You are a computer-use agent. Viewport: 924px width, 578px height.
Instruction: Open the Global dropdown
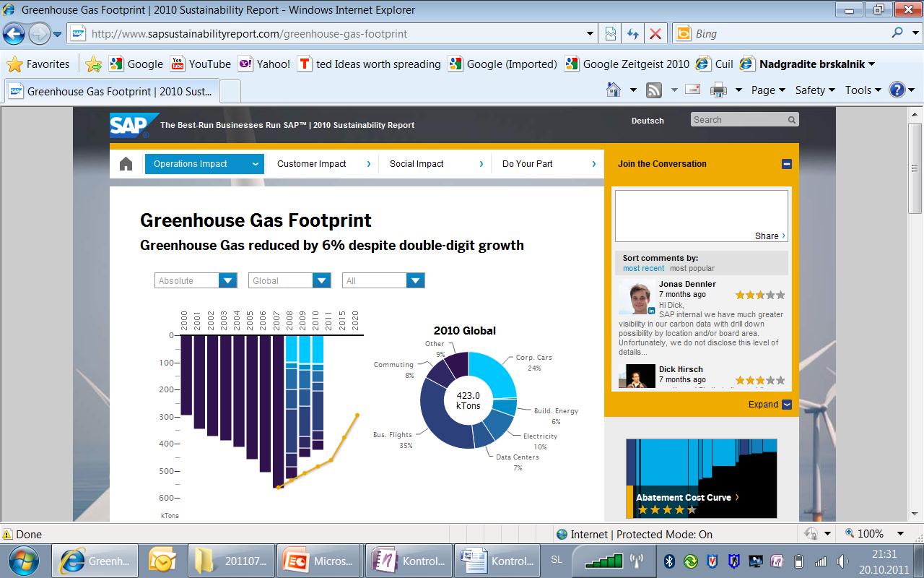(x=289, y=280)
